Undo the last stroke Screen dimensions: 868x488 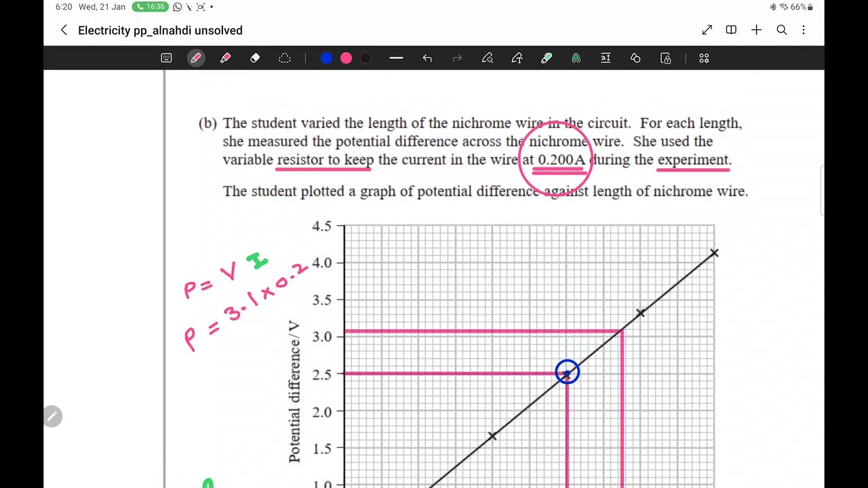427,58
